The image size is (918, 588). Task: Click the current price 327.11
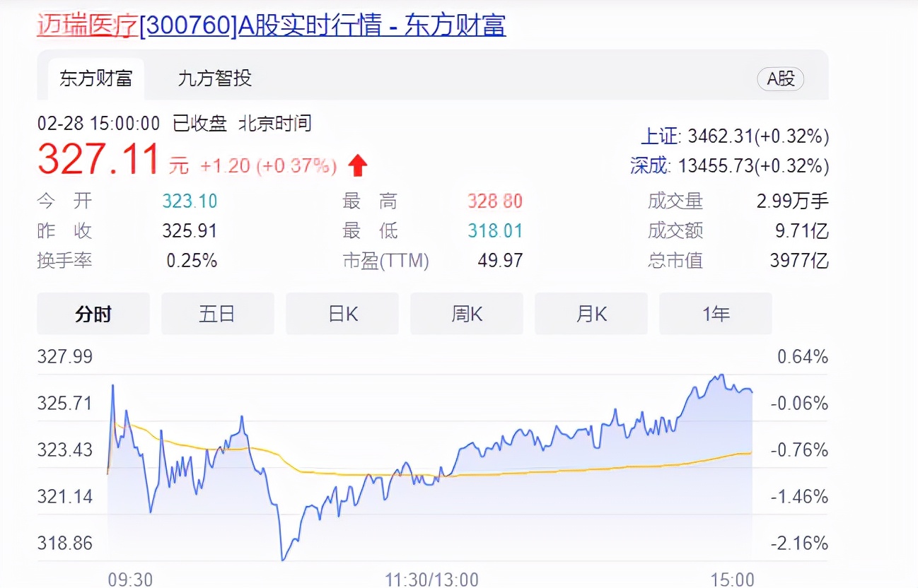click(98, 159)
